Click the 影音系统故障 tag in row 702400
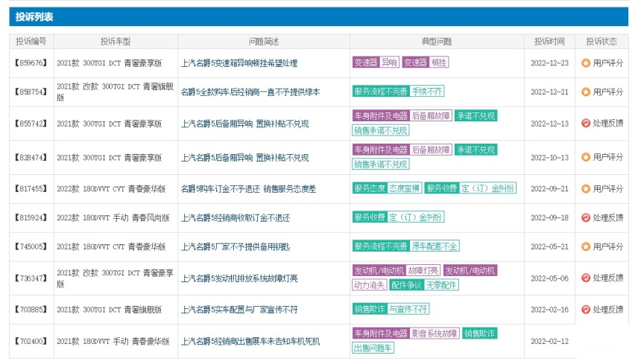The height and width of the screenshot is (364, 635). click(x=434, y=333)
